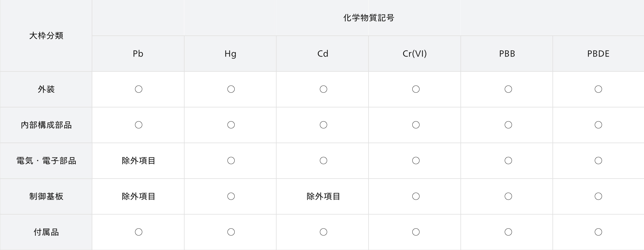Select the PBB column header
This screenshot has height=250, width=644.
507,54
